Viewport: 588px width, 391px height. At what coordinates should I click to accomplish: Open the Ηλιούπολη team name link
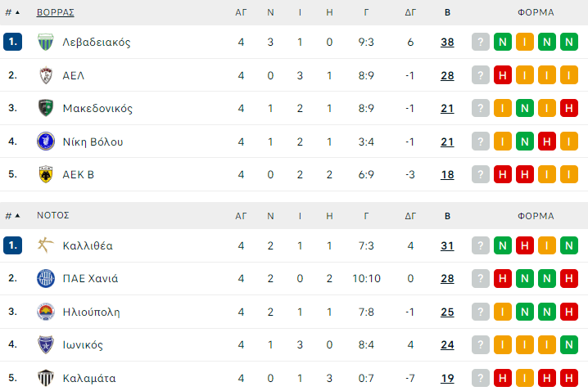91,312
